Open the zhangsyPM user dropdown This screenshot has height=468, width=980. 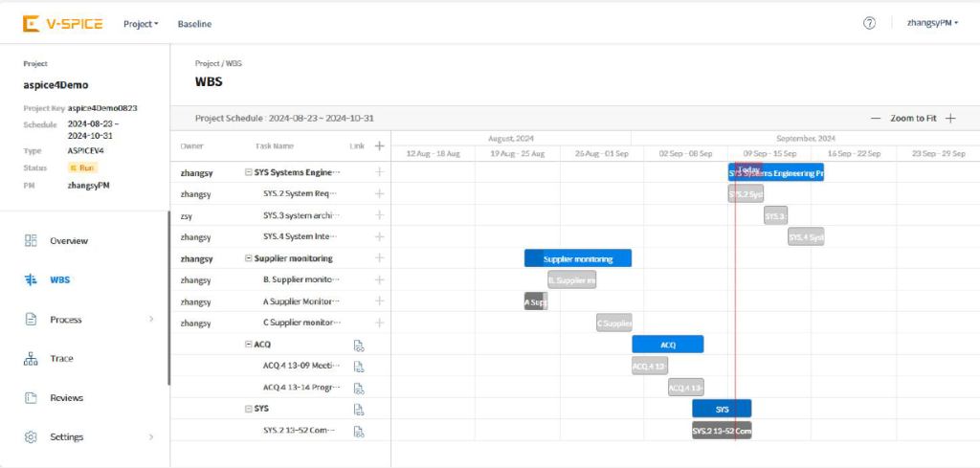932,24
